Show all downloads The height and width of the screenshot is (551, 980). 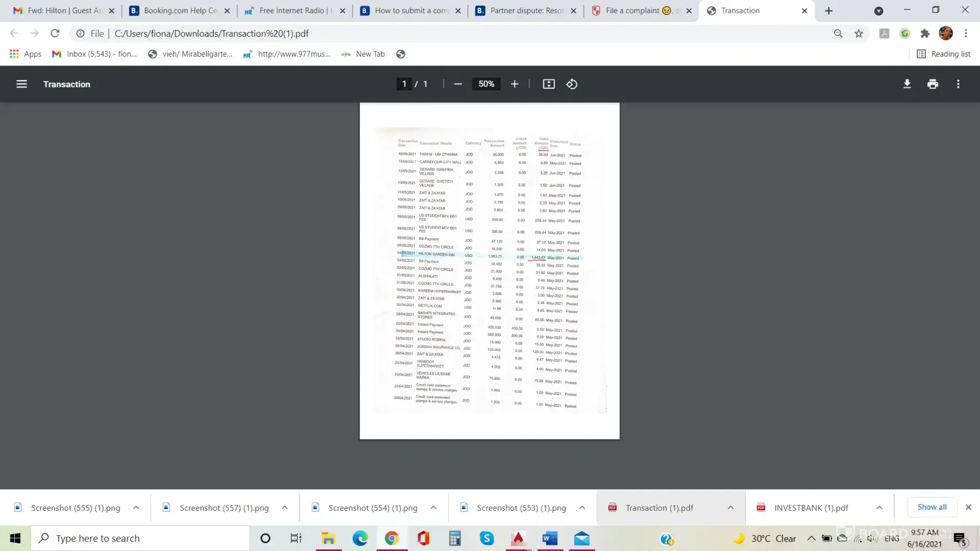(932, 507)
